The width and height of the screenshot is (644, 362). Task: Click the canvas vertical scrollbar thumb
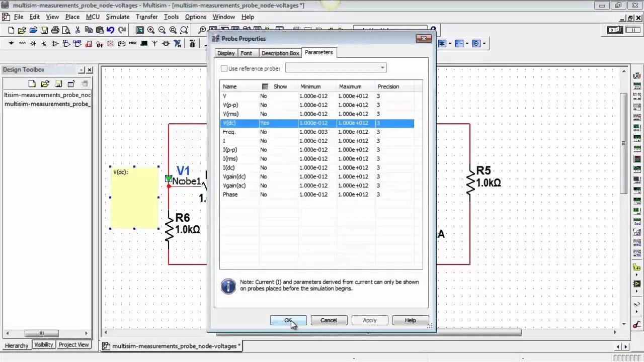pyautogui.click(x=624, y=143)
